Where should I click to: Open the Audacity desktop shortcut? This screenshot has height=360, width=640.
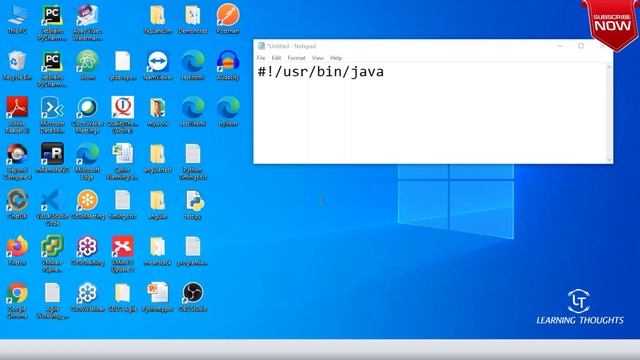pyautogui.click(x=228, y=65)
